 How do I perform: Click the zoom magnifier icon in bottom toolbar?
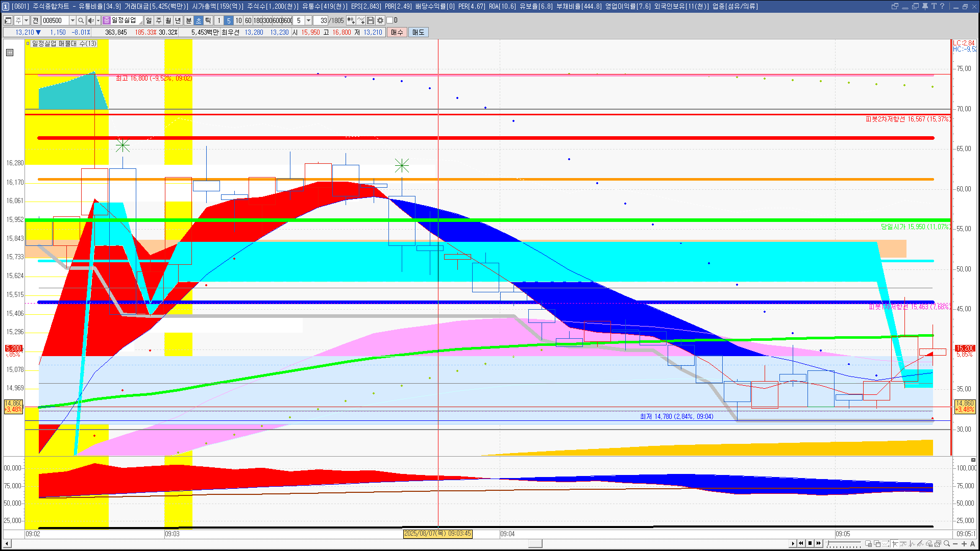947,543
